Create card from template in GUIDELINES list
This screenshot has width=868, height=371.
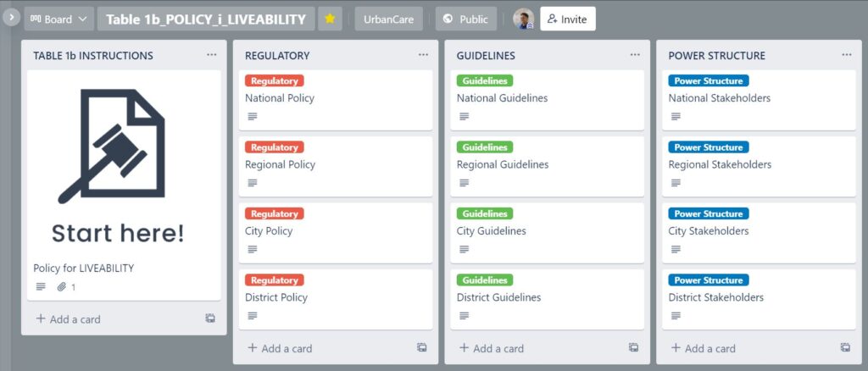click(633, 348)
